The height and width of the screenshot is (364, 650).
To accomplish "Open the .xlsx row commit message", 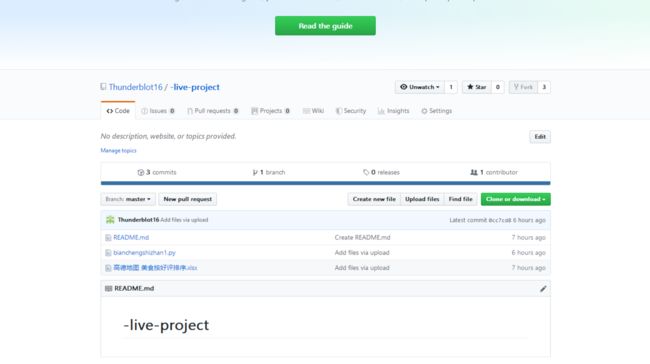I will click(362, 268).
